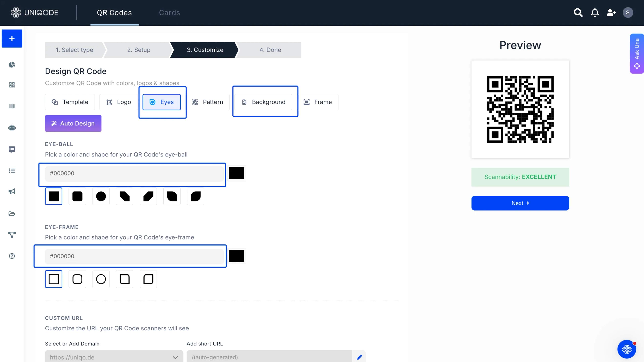Open the notifications bell
Screen dimensions: 644x362
(x=595, y=13)
